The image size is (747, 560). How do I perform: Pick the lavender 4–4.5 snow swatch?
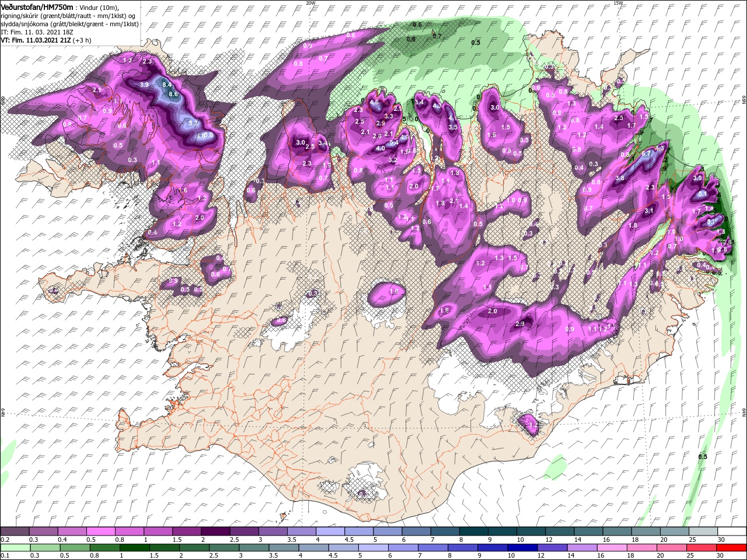[x=330, y=531]
